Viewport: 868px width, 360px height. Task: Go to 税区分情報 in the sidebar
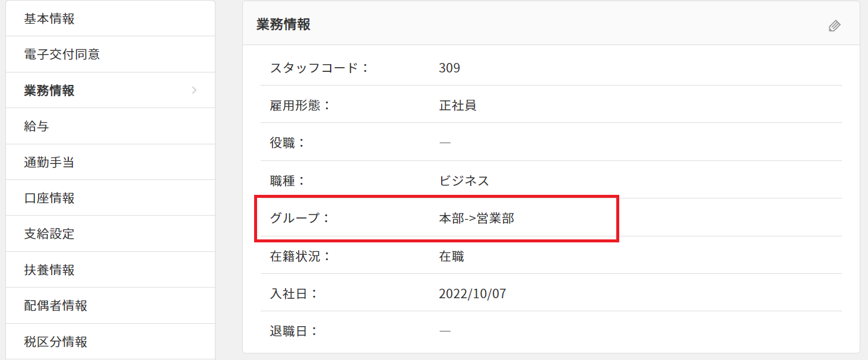pos(56,342)
